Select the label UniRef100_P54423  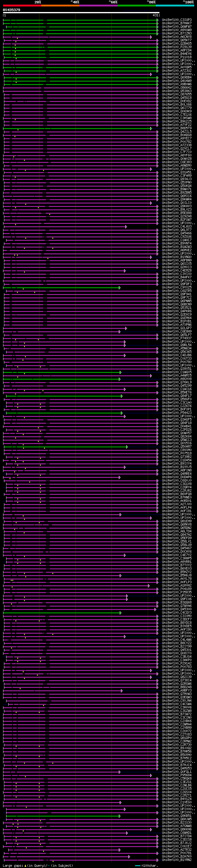click(176, 413)
